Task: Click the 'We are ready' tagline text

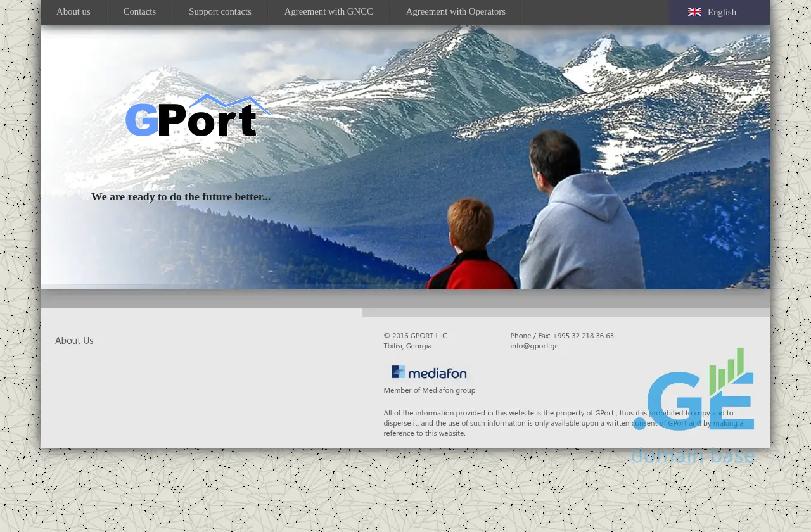Action: (181, 197)
